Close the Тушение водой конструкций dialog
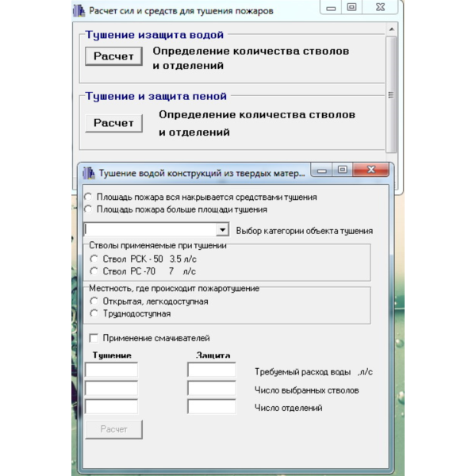This screenshot has width=476, height=476. click(371, 170)
